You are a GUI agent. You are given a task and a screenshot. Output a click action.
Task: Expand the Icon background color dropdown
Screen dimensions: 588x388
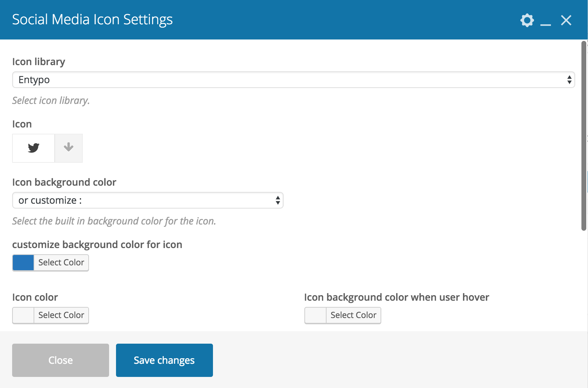[x=148, y=200]
